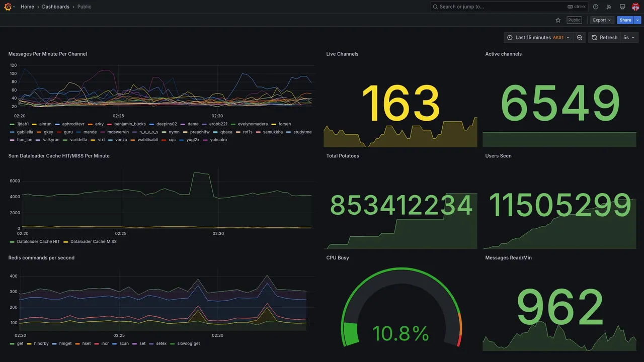This screenshot has height=362, width=644.
Task: Open the user avatar profile
Action: tap(635, 7)
